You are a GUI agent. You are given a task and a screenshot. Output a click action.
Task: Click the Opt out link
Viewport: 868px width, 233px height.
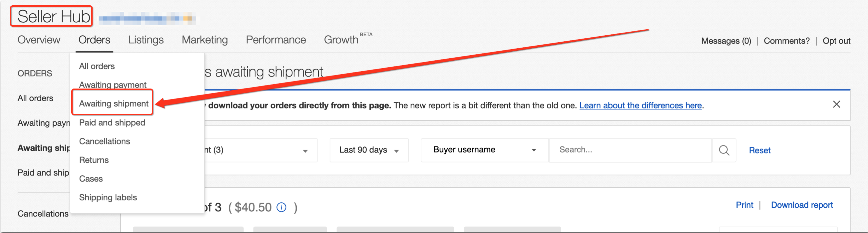(836, 41)
